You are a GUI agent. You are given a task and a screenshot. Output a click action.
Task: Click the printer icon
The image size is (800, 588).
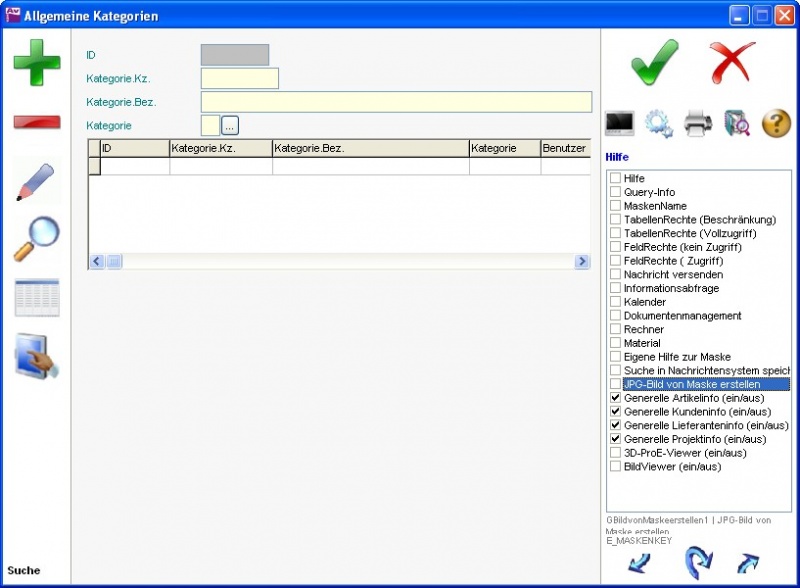698,124
